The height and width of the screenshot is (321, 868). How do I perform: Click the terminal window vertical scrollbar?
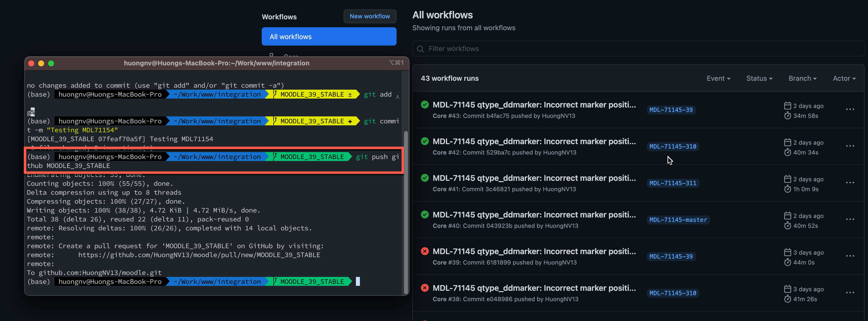click(x=406, y=212)
